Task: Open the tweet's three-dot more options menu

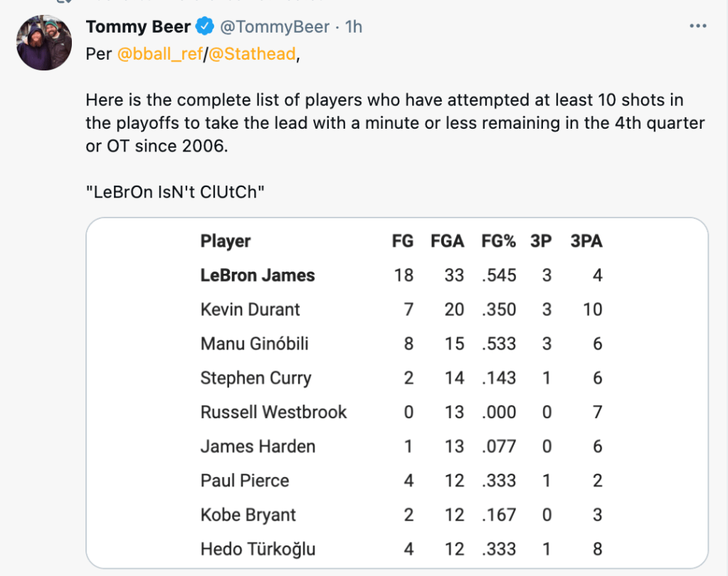Action: pos(697,26)
